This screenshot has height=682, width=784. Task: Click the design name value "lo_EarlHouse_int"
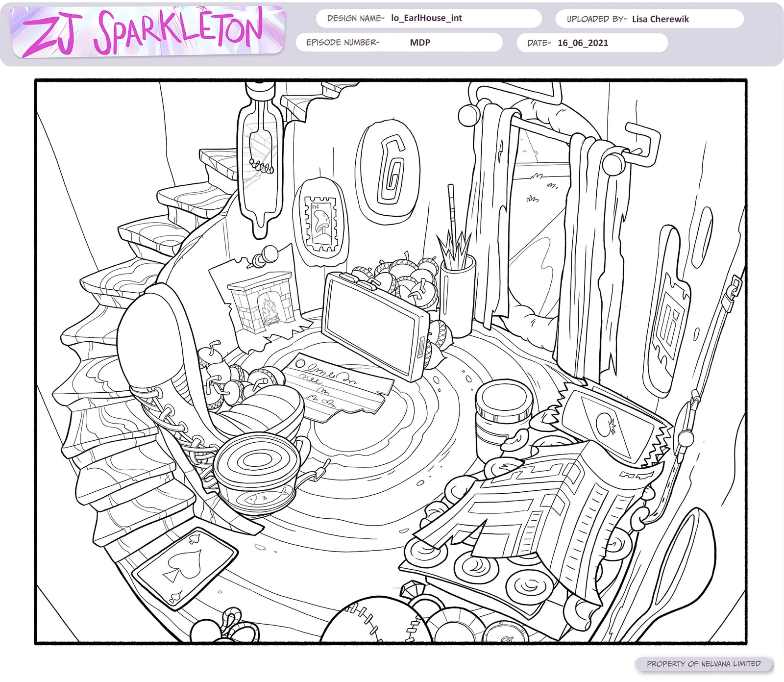tap(426, 18)
